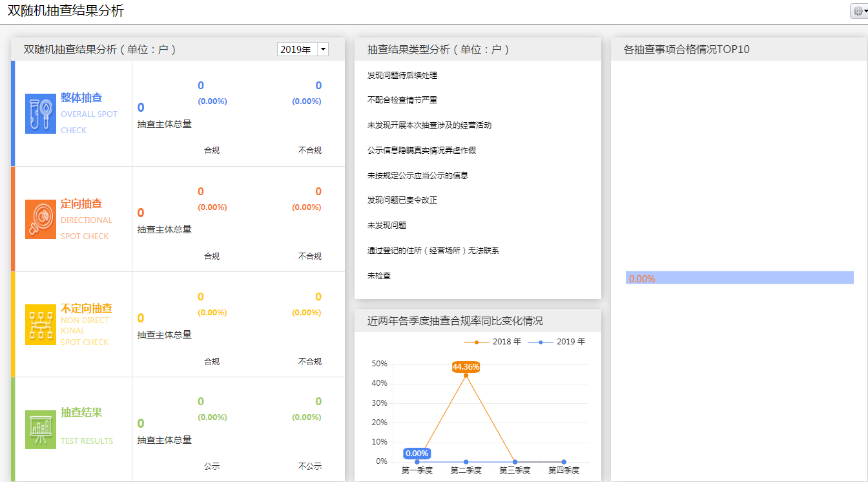Click the 0.00% blue chart data label

click(x=417, y=454)
